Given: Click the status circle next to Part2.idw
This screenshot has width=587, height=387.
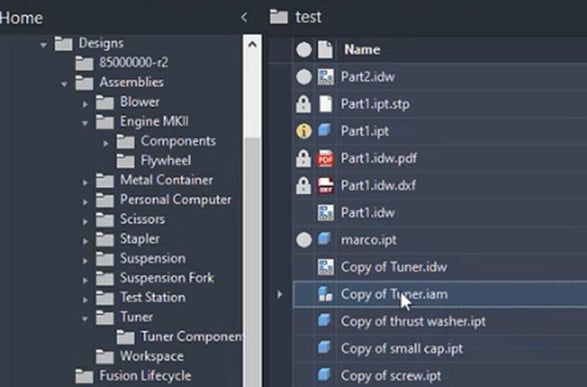Looking at the screenshot, I should click(304, 77).
